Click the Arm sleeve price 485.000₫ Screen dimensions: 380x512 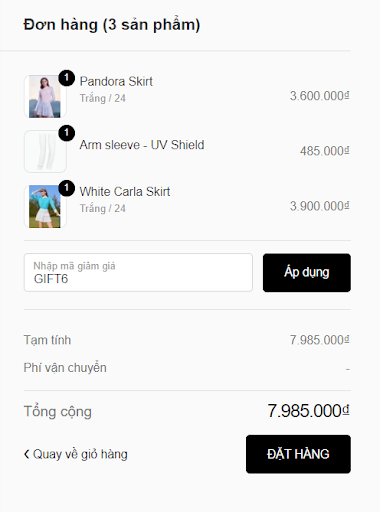[325, 151]
